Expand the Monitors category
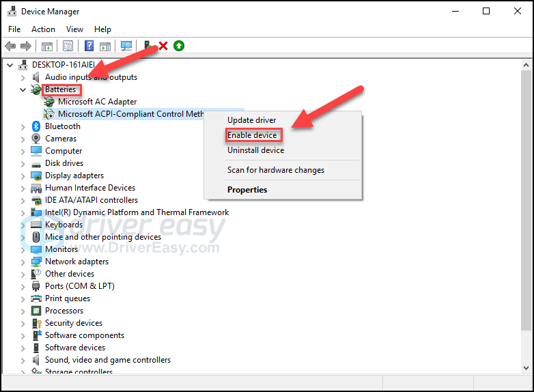Viewport: 534px width, 392px height. pyautogui.click(x=23, y=250)
